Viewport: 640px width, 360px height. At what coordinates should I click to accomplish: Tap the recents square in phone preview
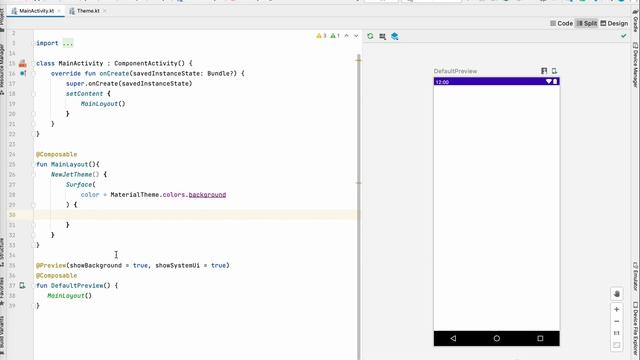click(540, 338)
